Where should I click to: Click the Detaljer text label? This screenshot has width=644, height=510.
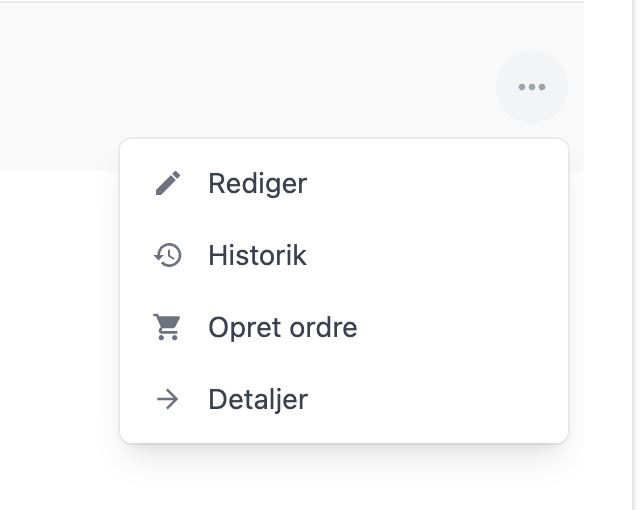click(x=258, y=400)
